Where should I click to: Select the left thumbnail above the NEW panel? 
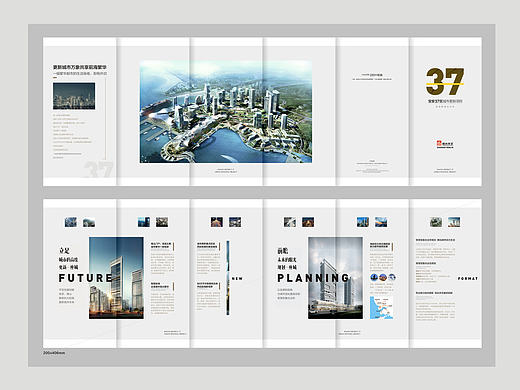(x=217, y=222)
